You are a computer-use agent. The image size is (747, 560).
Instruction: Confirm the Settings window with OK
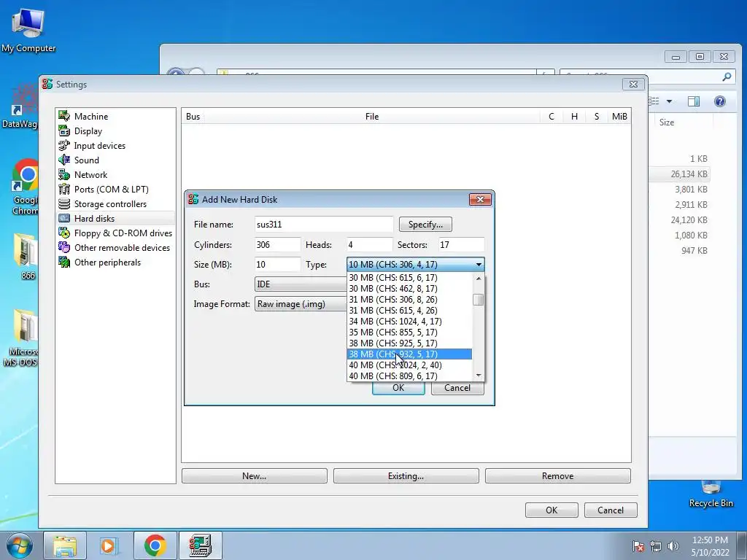pos(551,510)
